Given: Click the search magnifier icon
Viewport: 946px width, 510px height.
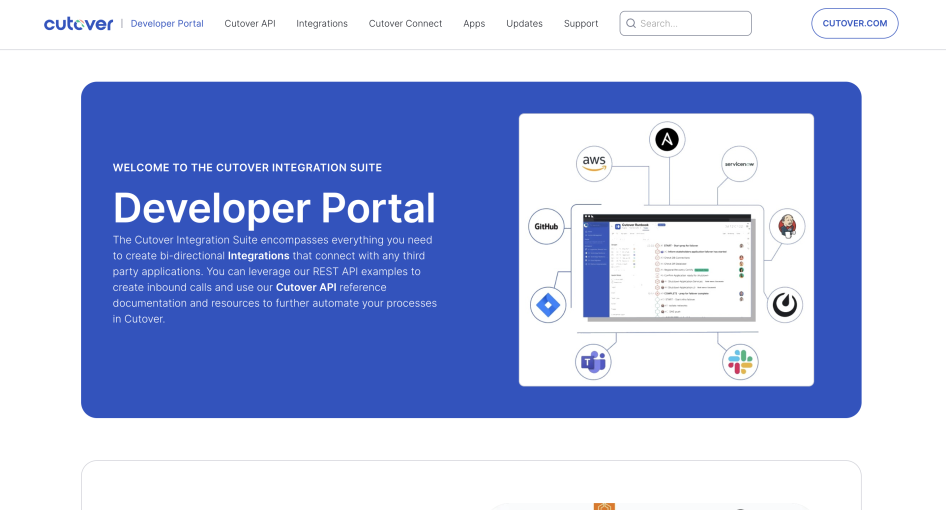Looking at the screenshot, I should [631, 24].
